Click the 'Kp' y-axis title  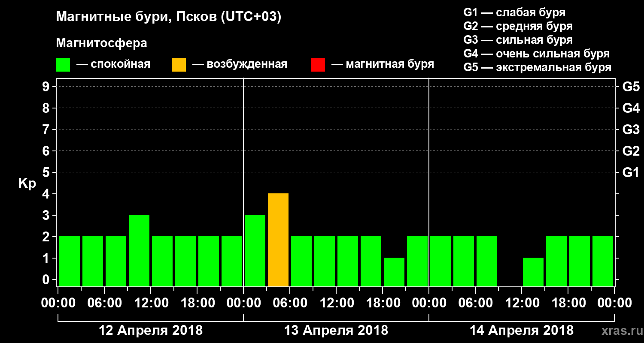[x=27, y=184]
